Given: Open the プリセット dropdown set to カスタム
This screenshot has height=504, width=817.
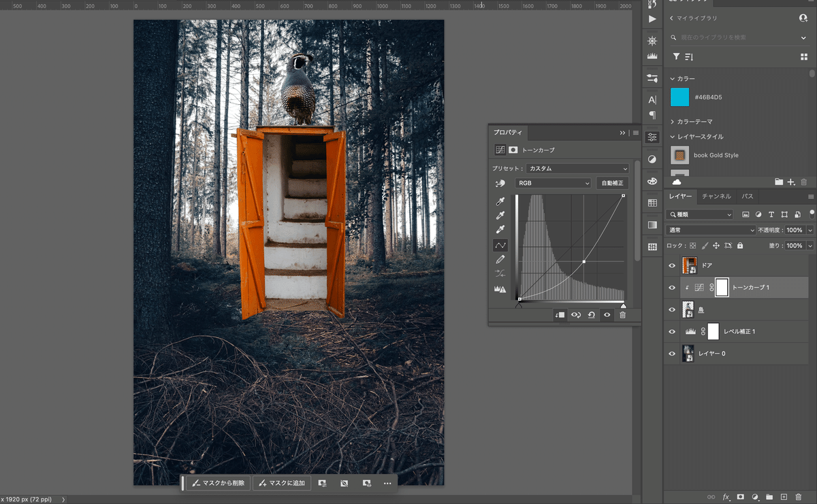Looking at the screenshot, I should [577, 168].
